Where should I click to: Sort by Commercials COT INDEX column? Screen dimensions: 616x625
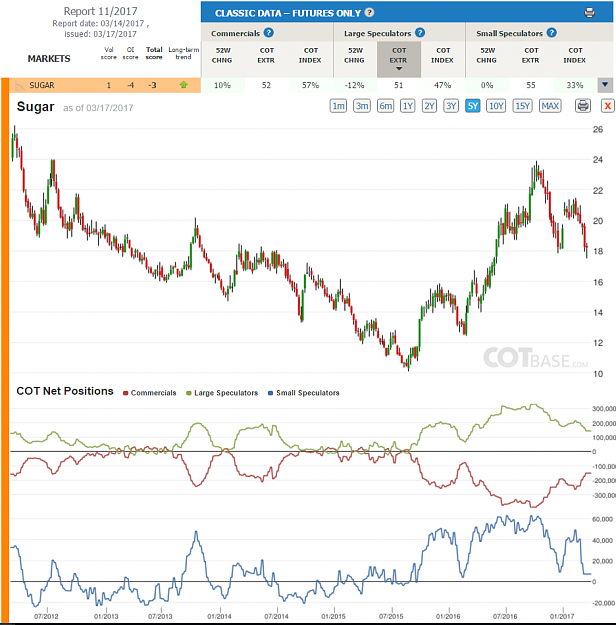pyautogui.click(x=311, y=55)
